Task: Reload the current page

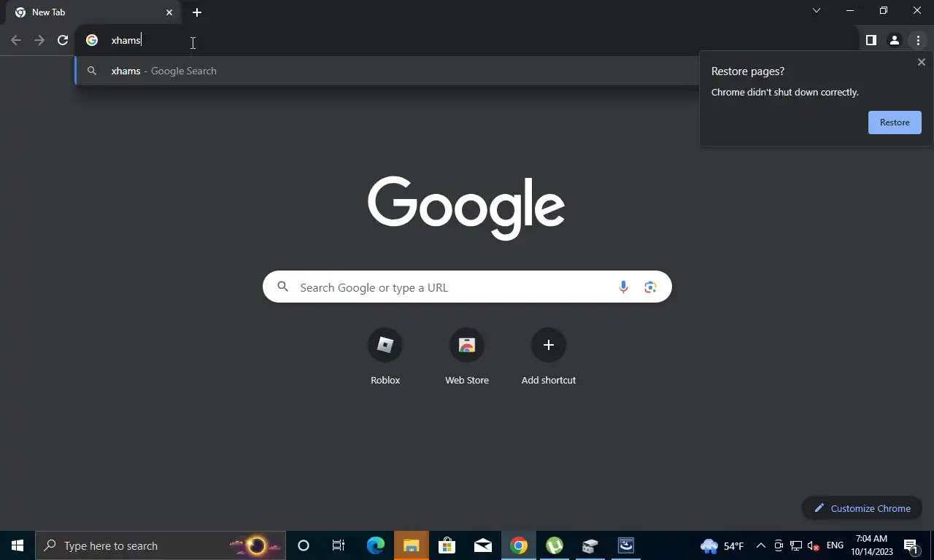Action: click(x=63, y=41)
